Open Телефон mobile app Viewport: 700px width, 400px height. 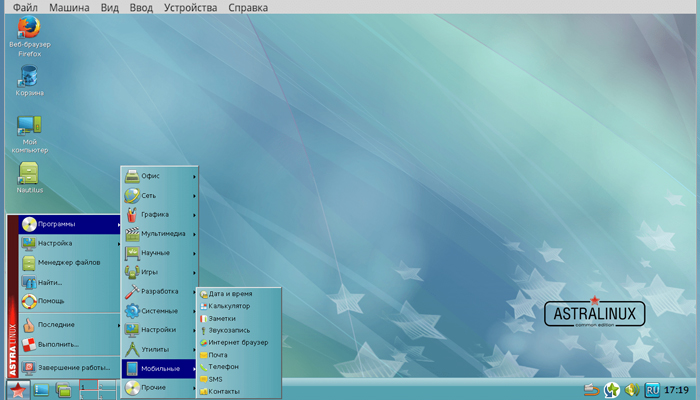coord(239,367)
